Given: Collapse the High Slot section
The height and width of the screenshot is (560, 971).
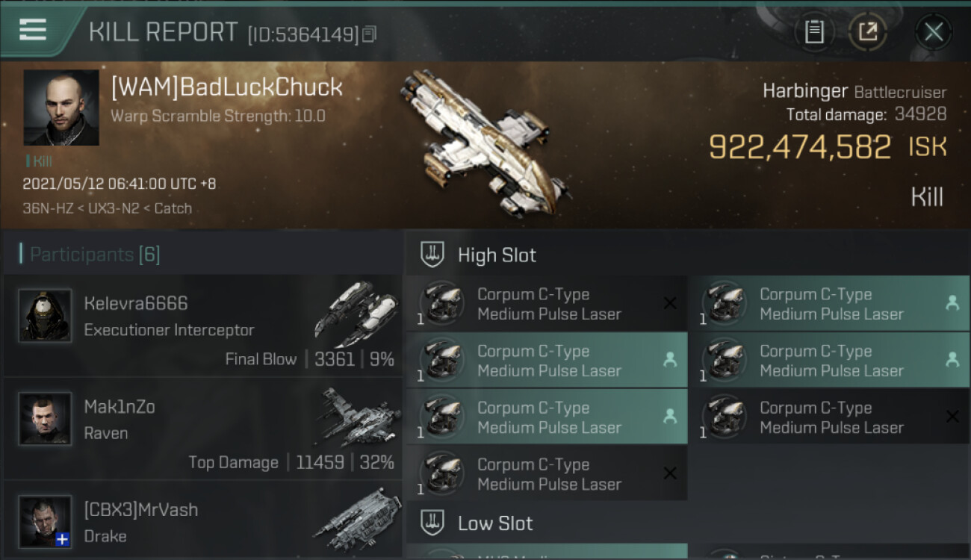Looking at the screenshot, I should point(479,255).
